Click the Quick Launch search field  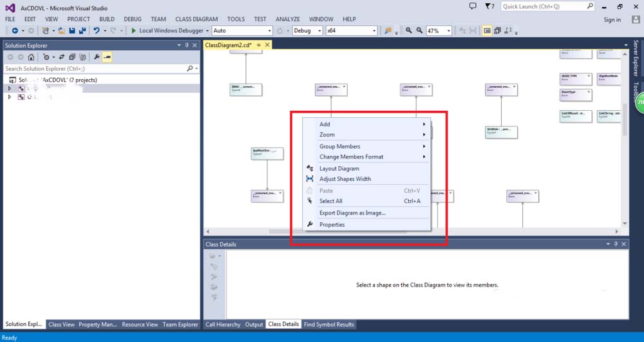coord(547,6)
